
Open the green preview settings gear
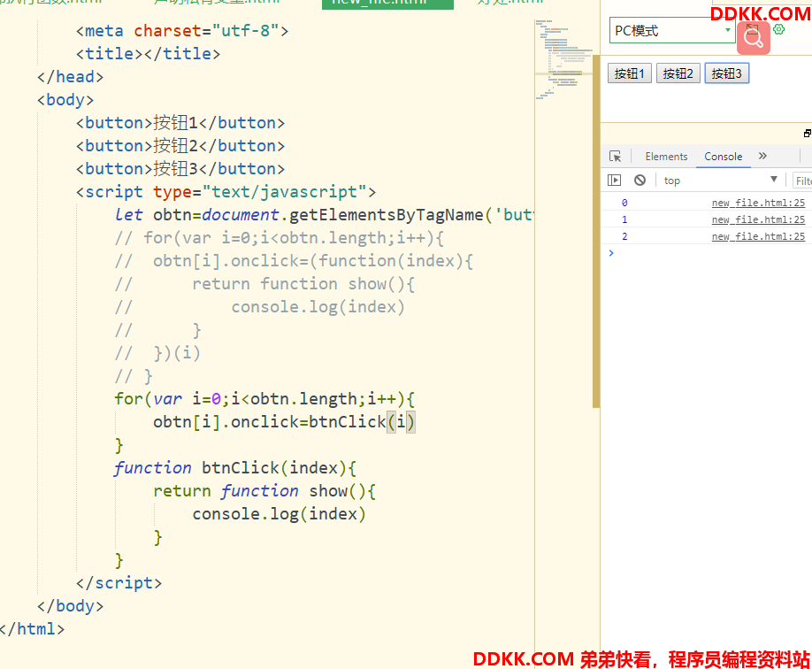[x=779, y=29]
